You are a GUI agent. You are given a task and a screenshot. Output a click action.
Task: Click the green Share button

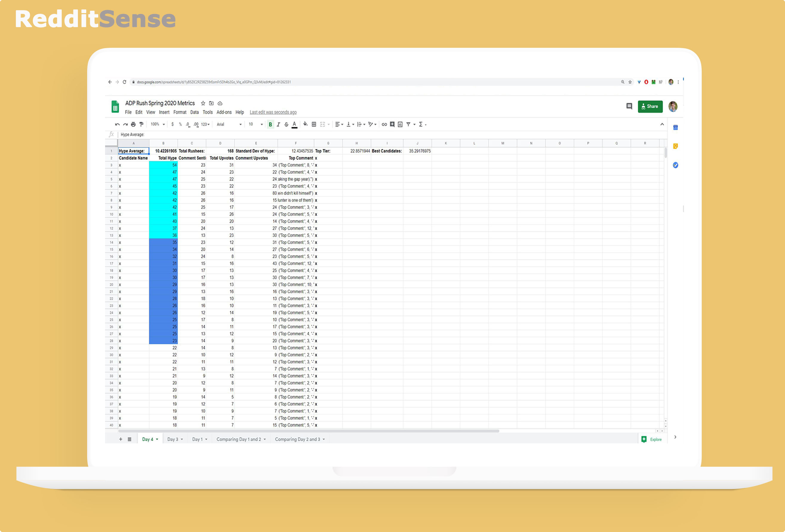(650, 106)
